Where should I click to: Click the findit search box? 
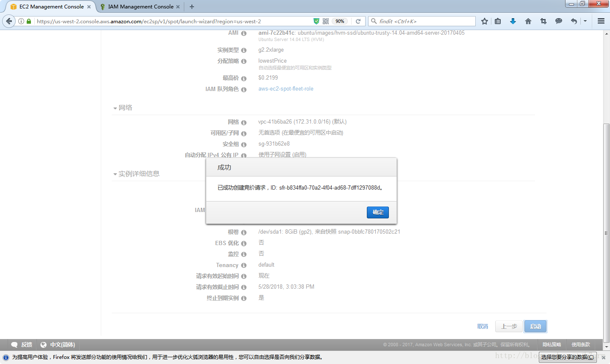click(x=422, y=21)
